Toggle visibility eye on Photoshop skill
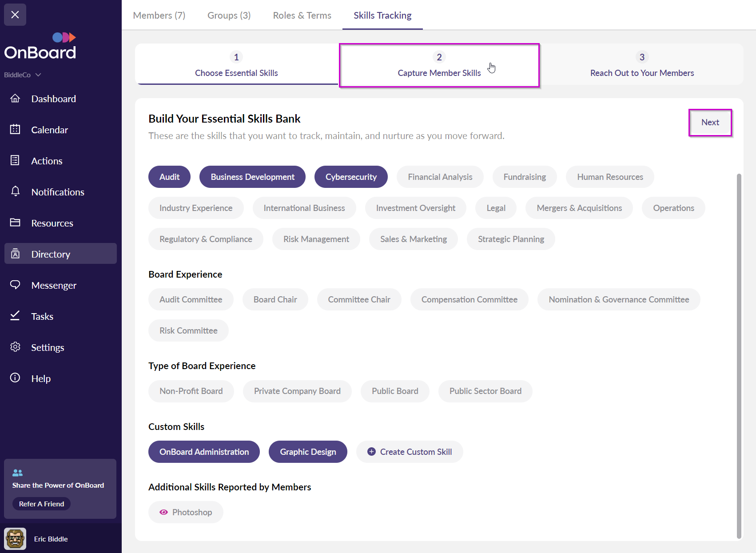 [x=164, y=512]
